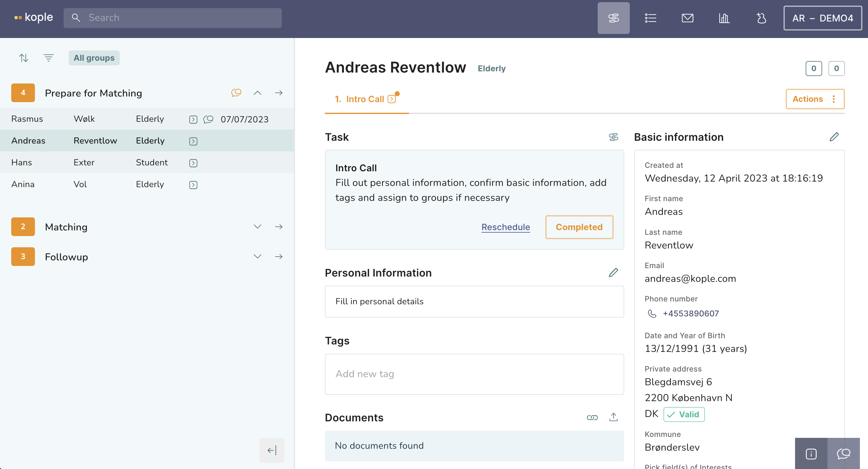Image resolution: width=868 pixels, height=469 pixels.
Task: Open Andreas Reventlow's record arrow in list
Action: pyautogui.click(x=193, y=141)
